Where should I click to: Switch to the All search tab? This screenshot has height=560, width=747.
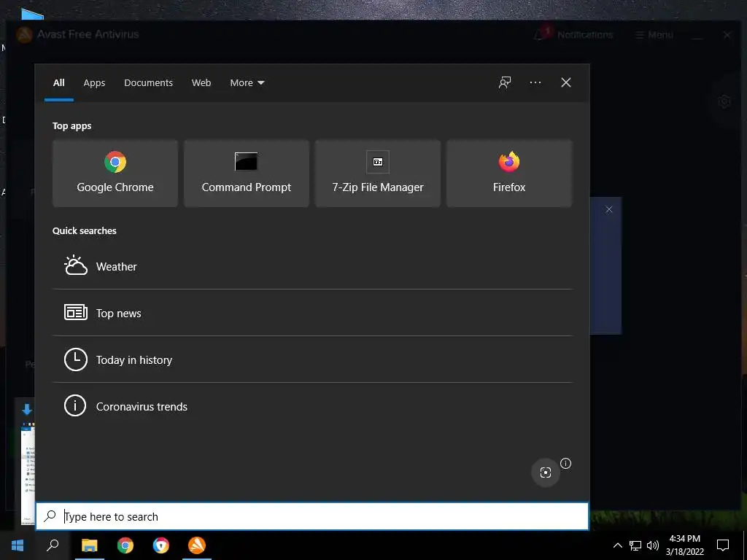point(58,83)
